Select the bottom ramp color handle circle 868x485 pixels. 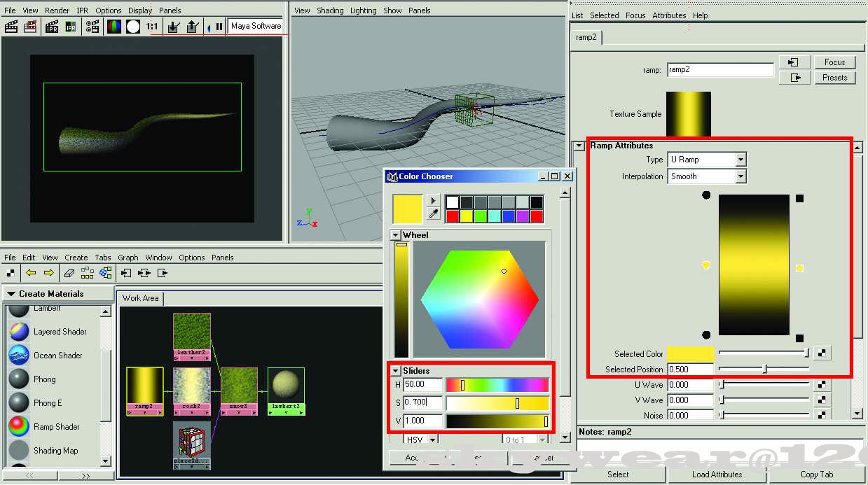point(706,335)
